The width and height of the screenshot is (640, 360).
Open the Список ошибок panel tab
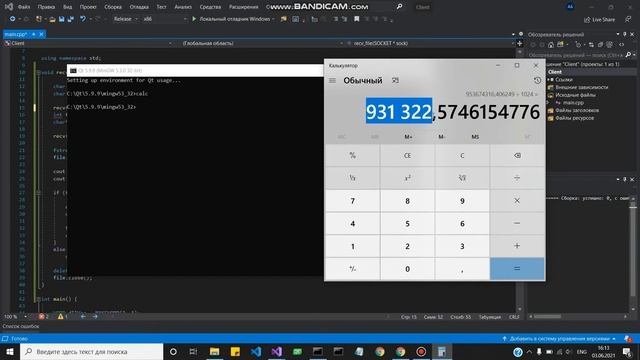tap(21, 326)
